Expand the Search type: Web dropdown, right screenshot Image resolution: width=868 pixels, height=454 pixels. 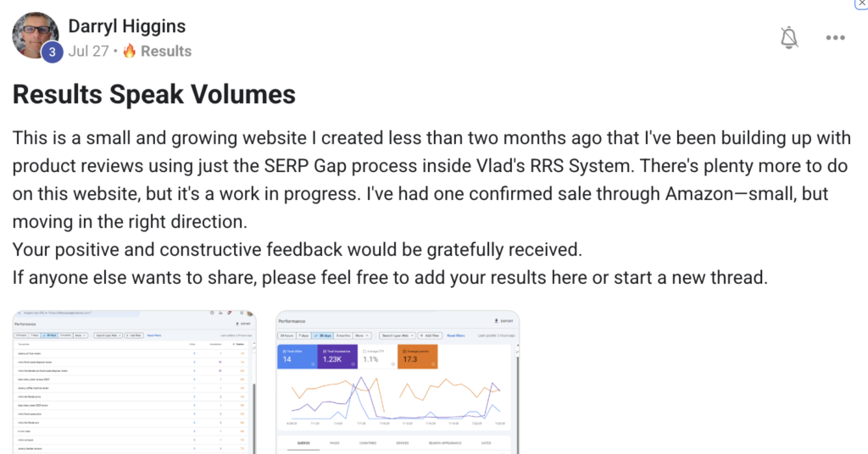[x=398, y=335]
